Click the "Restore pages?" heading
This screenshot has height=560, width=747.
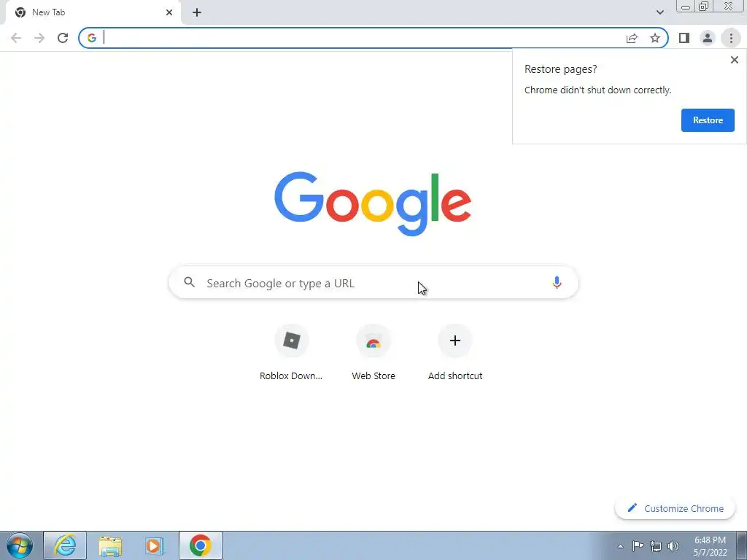(x=560, y=69)
